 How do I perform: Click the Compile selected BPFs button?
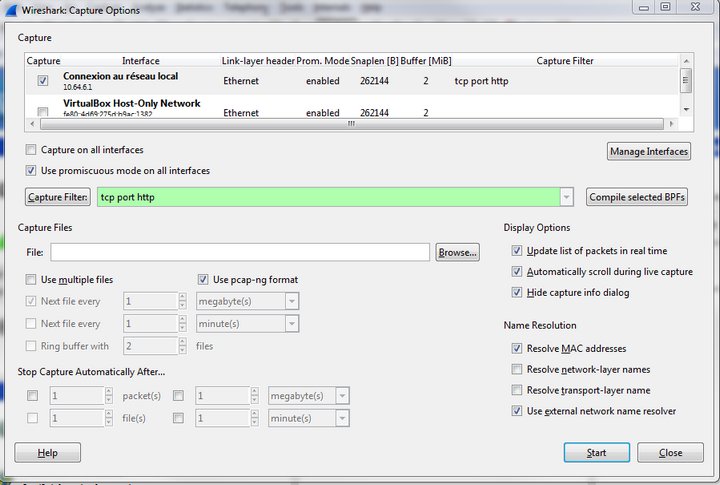click(x=637, y=197)
